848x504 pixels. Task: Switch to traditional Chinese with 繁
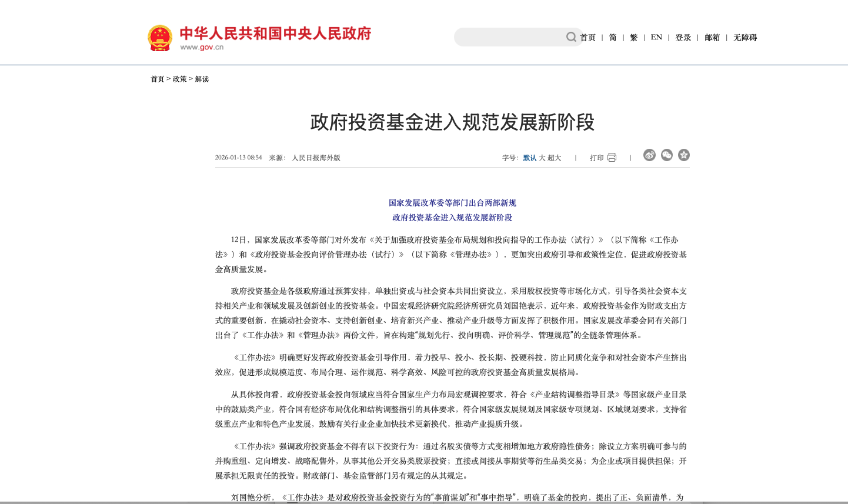point(633,38)
